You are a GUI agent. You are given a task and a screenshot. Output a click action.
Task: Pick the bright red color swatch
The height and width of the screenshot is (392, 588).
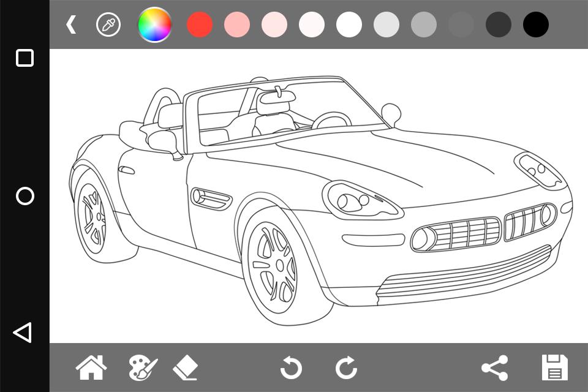pyautogui.click(x=200, y=24)
